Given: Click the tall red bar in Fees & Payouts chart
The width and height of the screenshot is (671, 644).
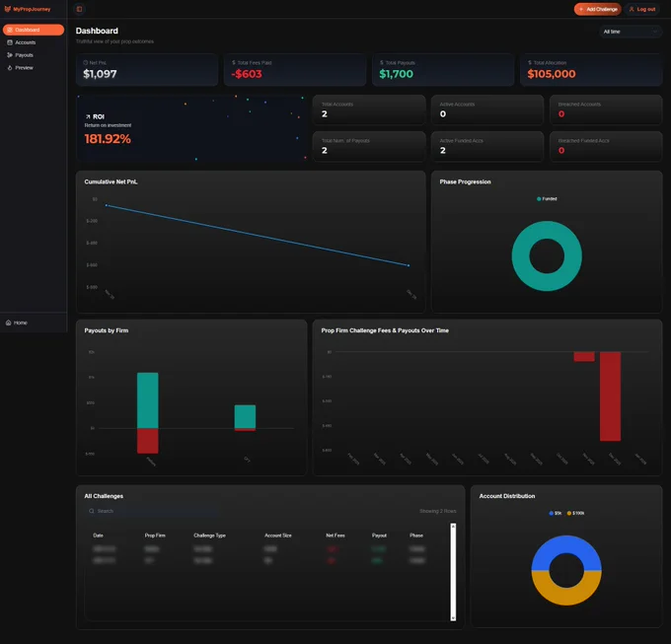Looking at the screenshot, I should click(x=610, y=396).
